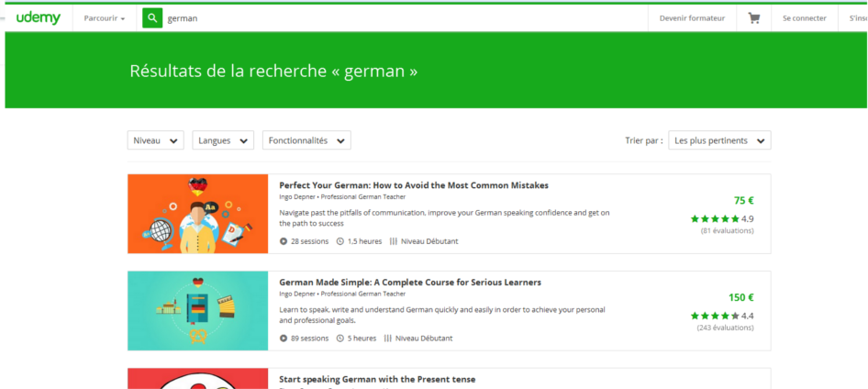Open the Perfect Your German course title
868x389 pixels.
(414, 185)
